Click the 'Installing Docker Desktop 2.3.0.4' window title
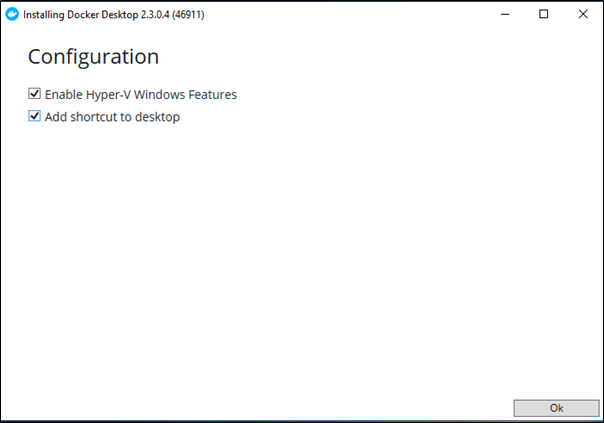This screenshot has width=604, height=423. tap(96, 15)
